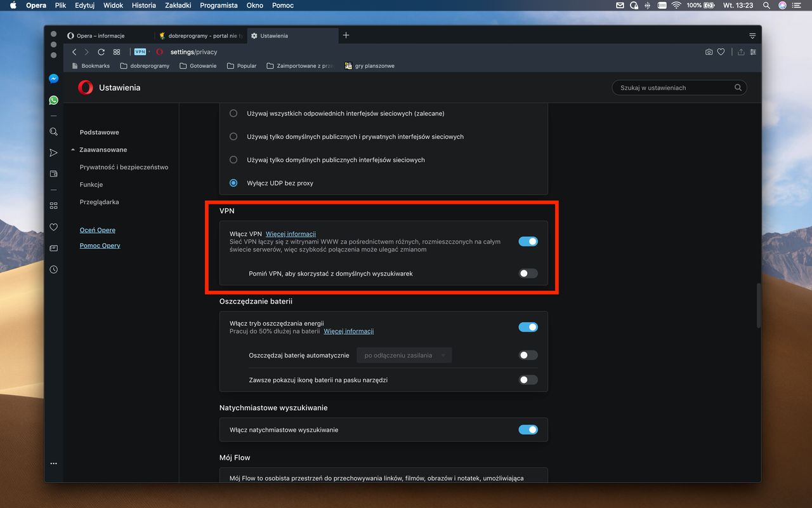Open Speed Dial from the toolbar grid icon
The width and height of the screenshot is (812, 508).
pyautogui.click(x=117, y=52)
